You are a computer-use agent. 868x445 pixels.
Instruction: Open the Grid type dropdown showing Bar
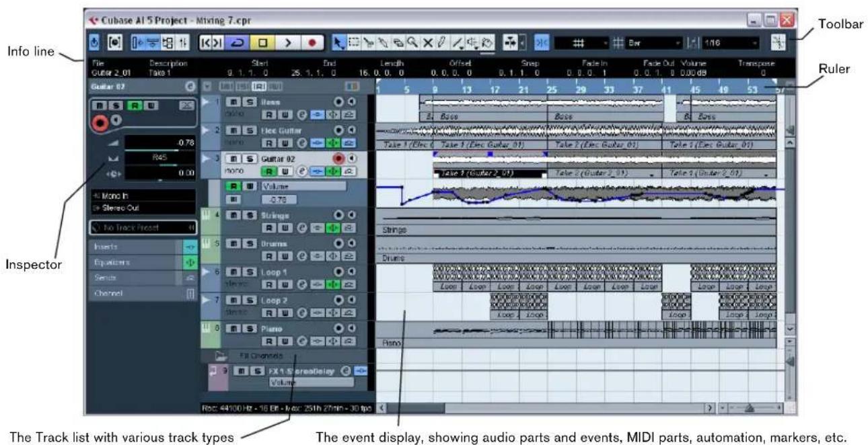654,42
